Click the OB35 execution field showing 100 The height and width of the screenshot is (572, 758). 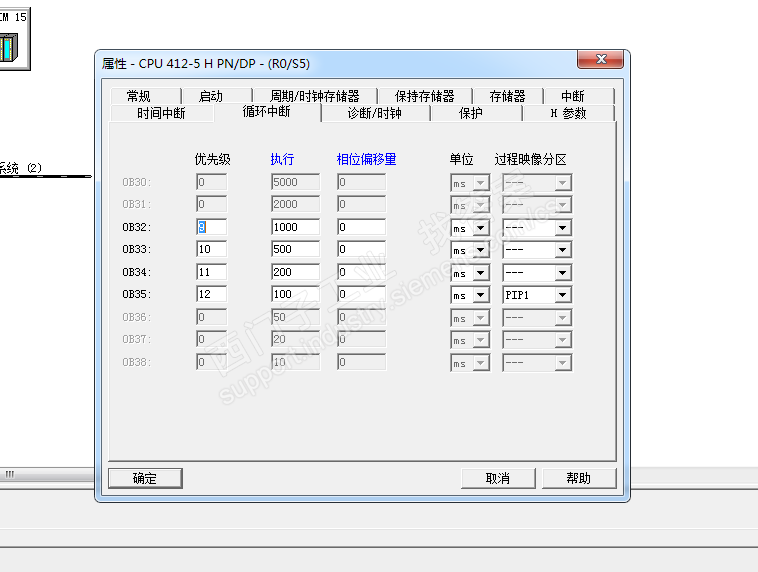coord(295,294)
